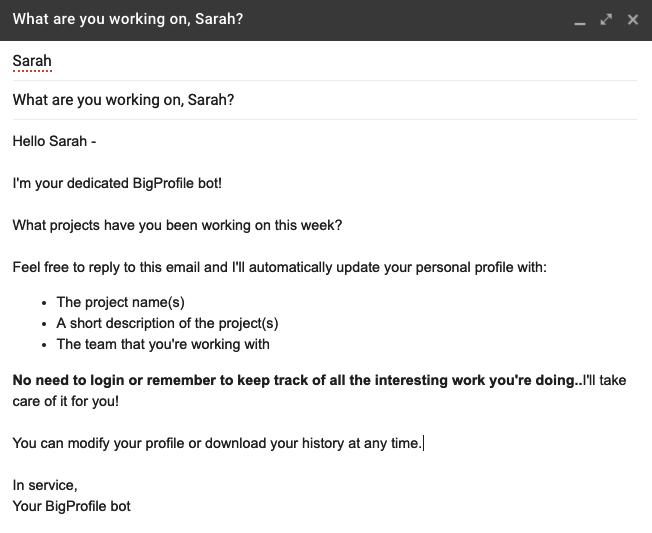Image resolution: width=652 pixels, height=533 pixels.
Task: Minimize the compose window
Action: click(580, 20)
